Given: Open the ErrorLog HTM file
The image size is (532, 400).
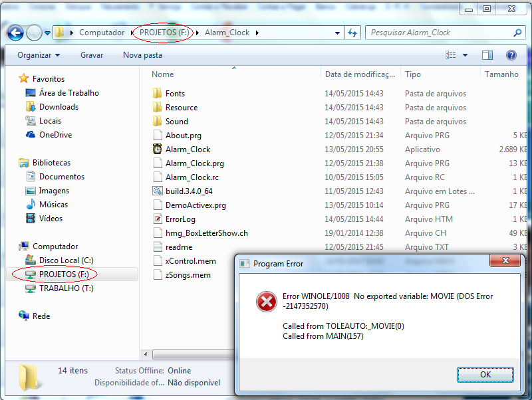Looking at the screenshot, I should pyautogui.click(x=180, y=219).
